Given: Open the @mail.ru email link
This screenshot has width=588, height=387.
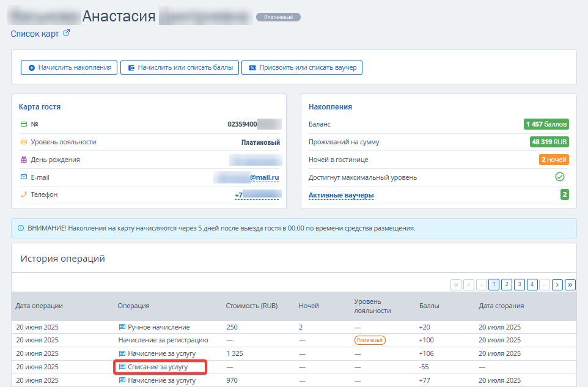Looking at the screenshot, I should 265,177.
